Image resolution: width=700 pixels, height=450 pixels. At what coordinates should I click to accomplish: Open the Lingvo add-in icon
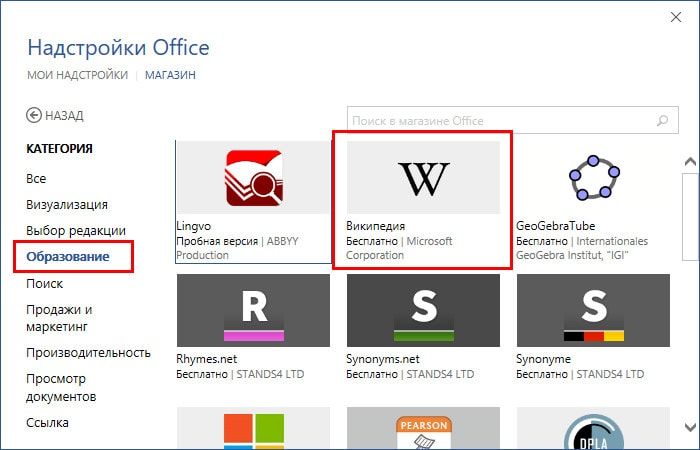[x=253, y=177]
